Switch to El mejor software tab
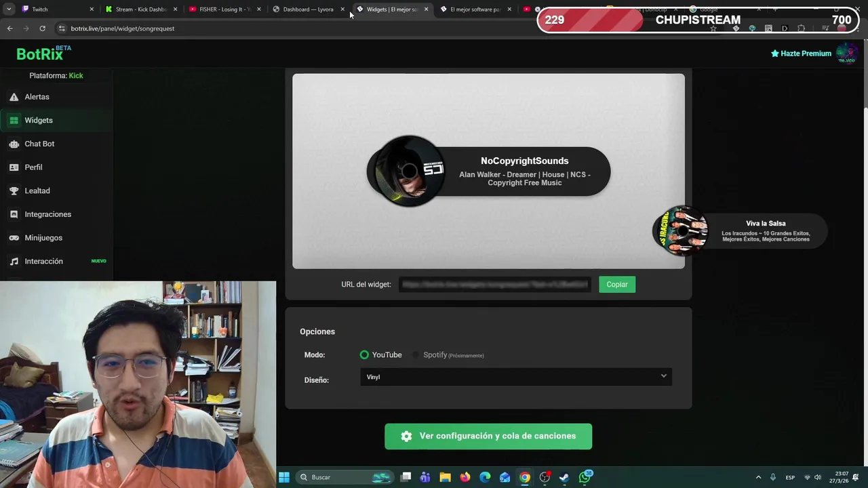Screen dimensions: 868x488 click(x=475, y=9)
